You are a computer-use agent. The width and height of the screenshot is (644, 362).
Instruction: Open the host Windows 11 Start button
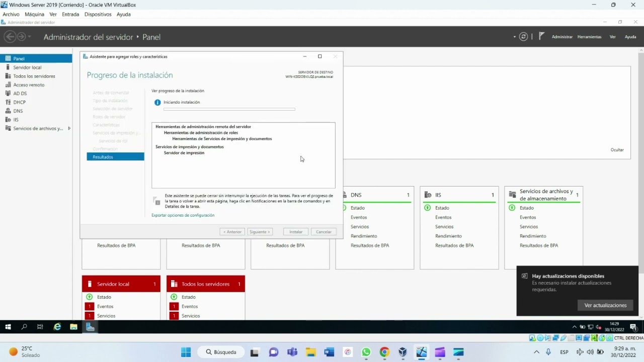(x=186, y=352)
